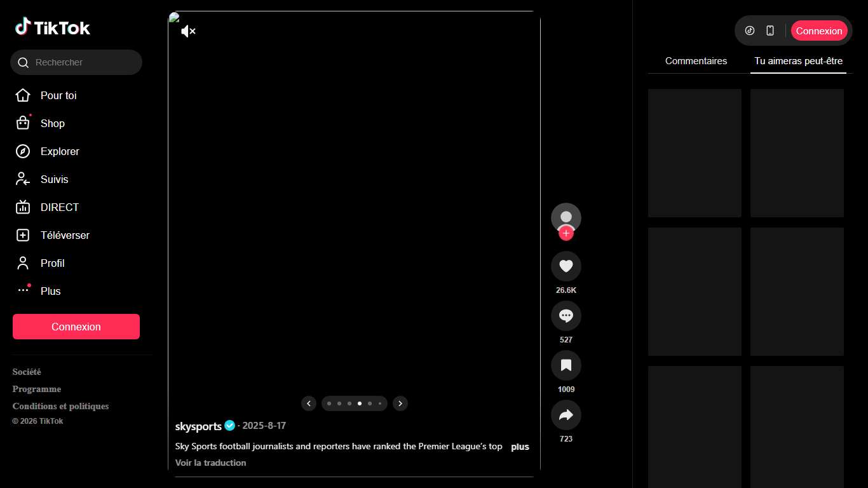Image resolution: width=868 pixels, height=488 pixels.
Task: Select the Tu aimeras peut-être tab
Action: tap(798, 61)
